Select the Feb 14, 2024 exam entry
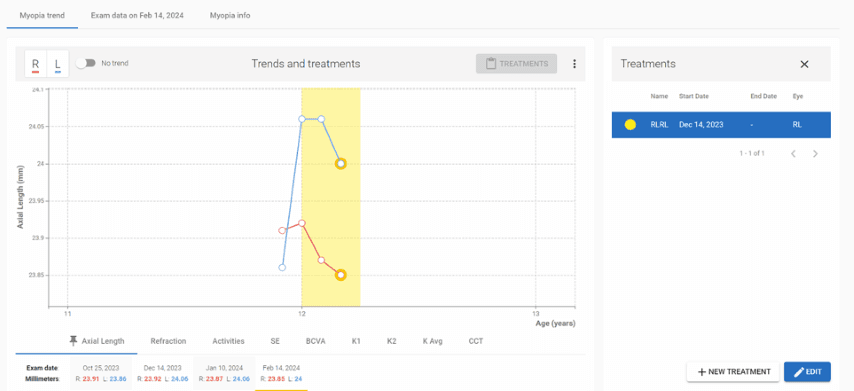This screenshot has width=854, height=391. coord(281,373)
